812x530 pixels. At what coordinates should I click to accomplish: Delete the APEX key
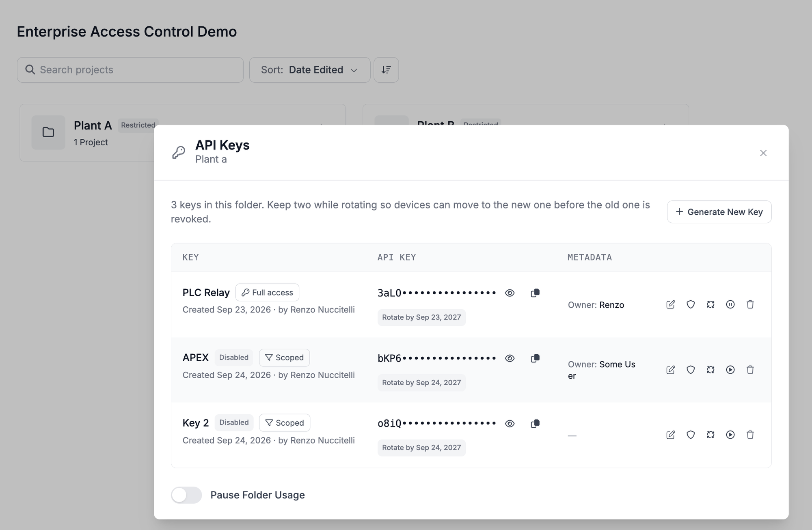(x=750, y=370)
